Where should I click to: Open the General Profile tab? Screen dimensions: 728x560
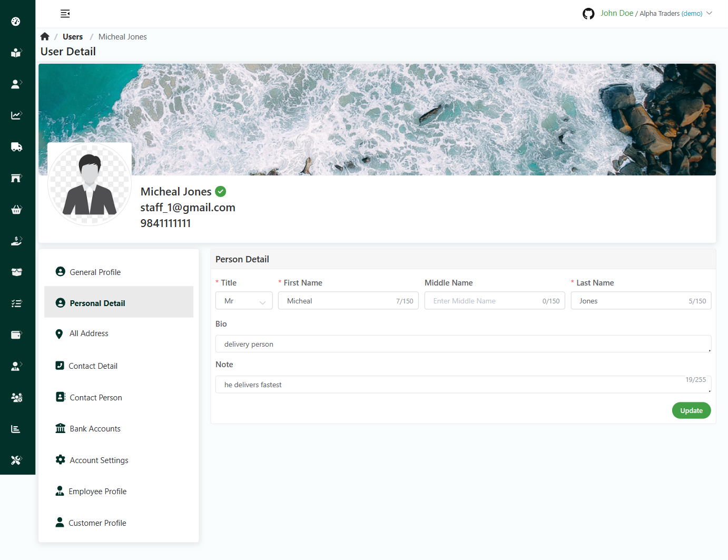point(119,272)
